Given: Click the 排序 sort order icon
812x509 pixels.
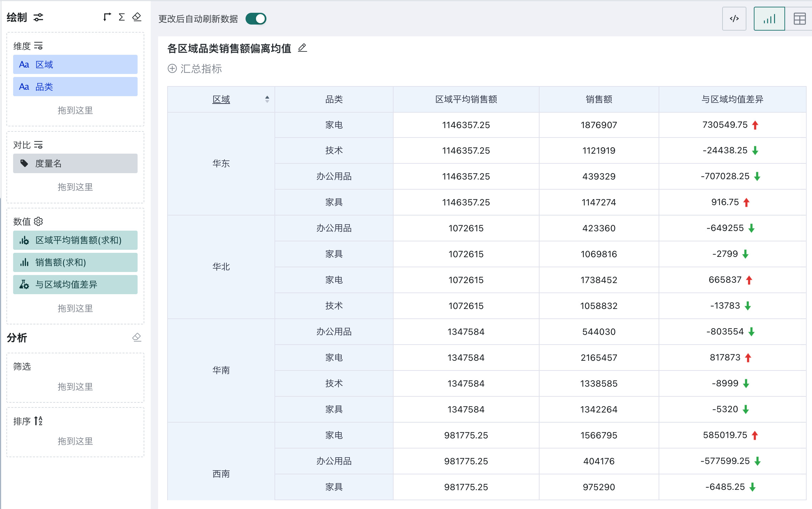Looking at the screenshot, I should [38, 421].
